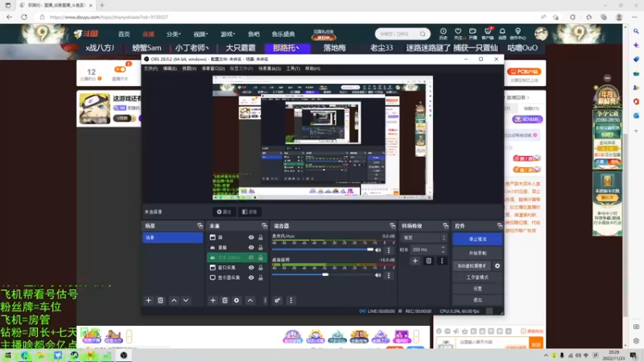Expand the 游戏 dropdown in the Douyu navigation
The height and width of the screenshot is (362, 644).
point(228,34)
